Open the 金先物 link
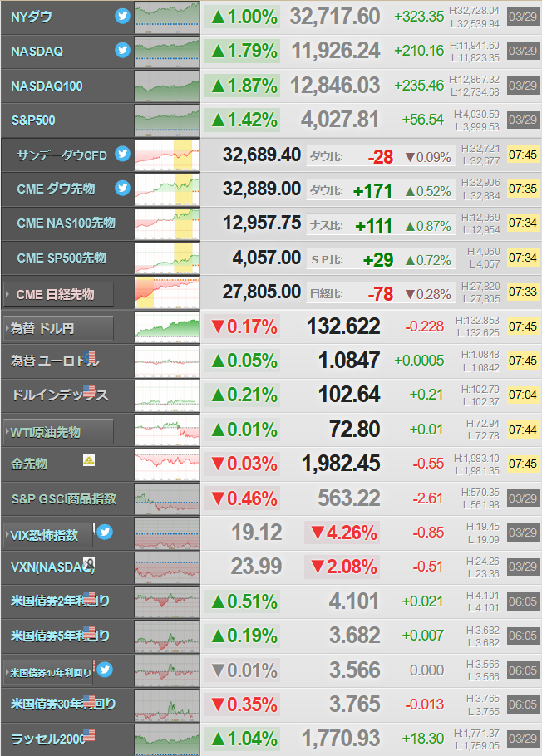 (x=29, y=464)
